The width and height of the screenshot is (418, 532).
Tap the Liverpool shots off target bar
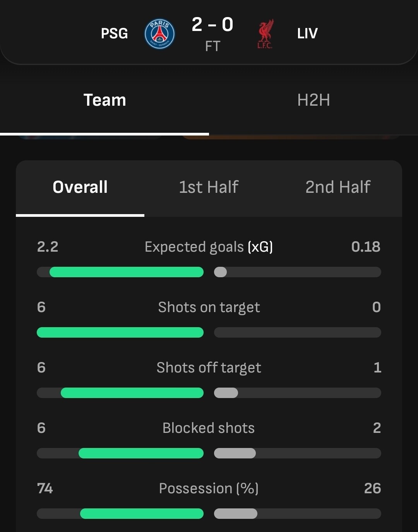226,393
